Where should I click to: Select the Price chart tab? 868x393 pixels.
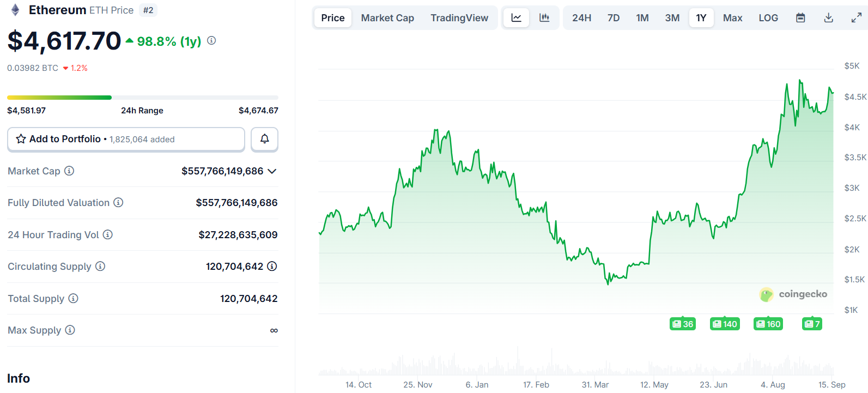(x=333, y=18)
